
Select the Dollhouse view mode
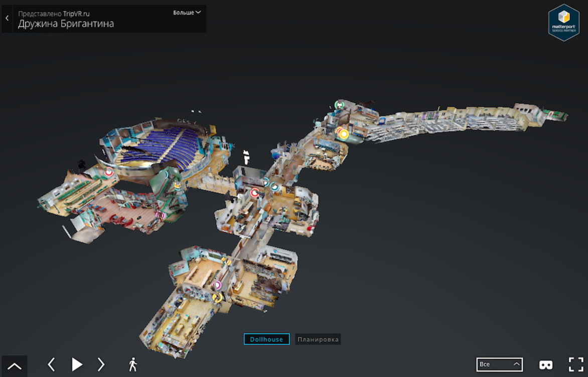[266, 339]
